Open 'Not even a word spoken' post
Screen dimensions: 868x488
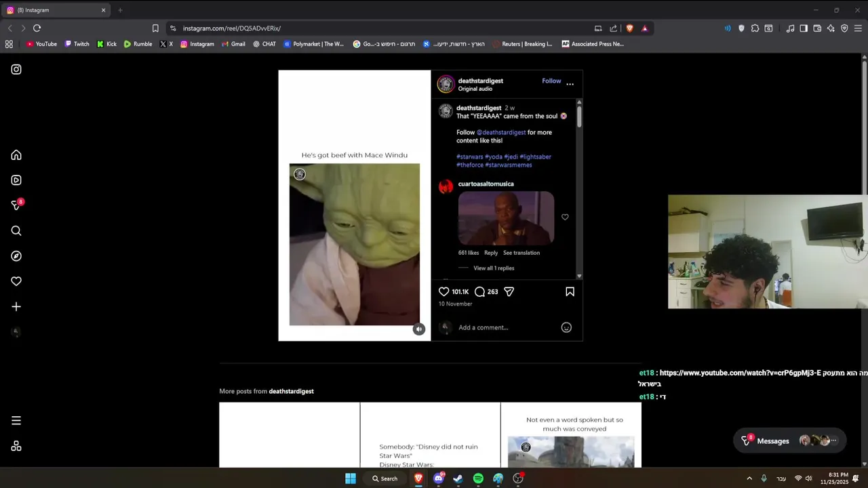pyautogui.click(x=571, y=435)
